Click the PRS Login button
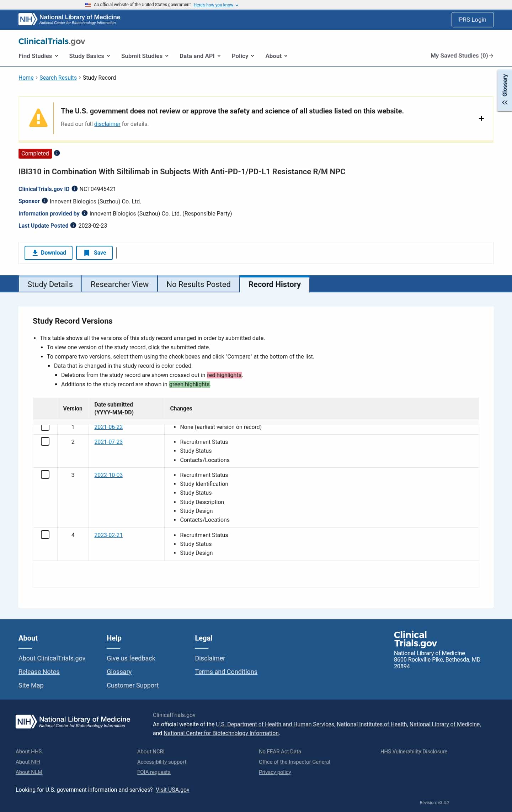The width and height of the screenshot is (512, 812). [473, 20]
